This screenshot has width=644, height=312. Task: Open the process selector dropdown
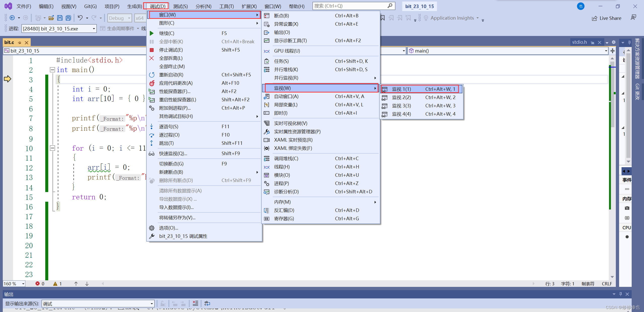click(x=94, y=29)
